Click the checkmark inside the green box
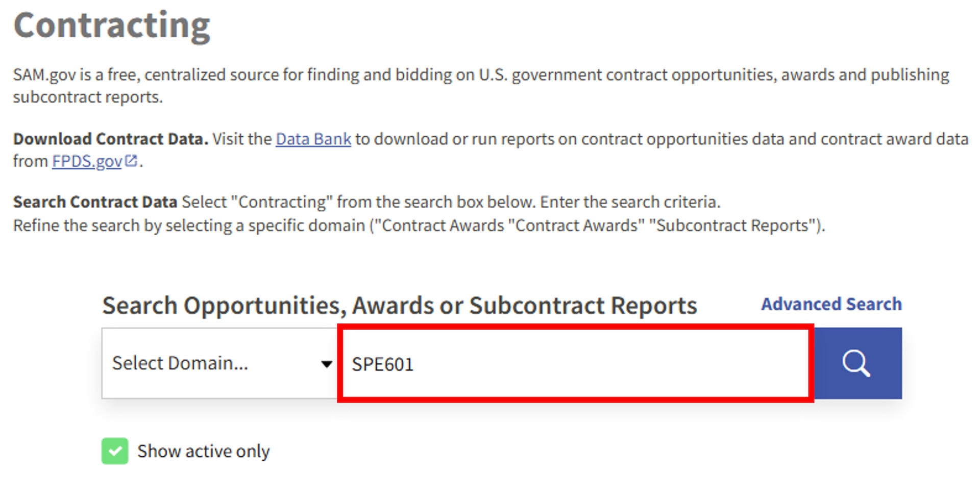Image resolution: width=980 pixels, height=498 pixels. click(114, 451)
